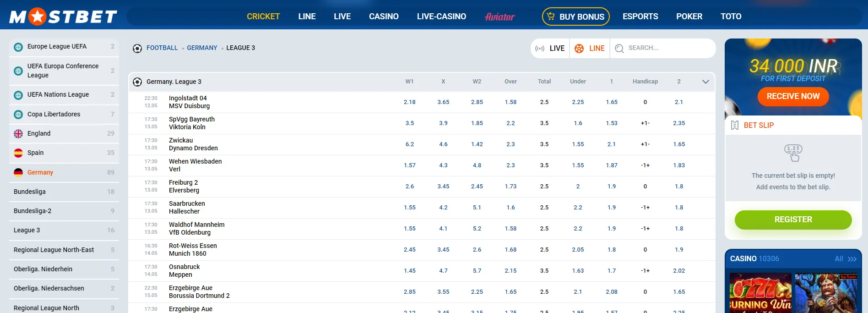Click the Buy Bonus cart icon

551,16
